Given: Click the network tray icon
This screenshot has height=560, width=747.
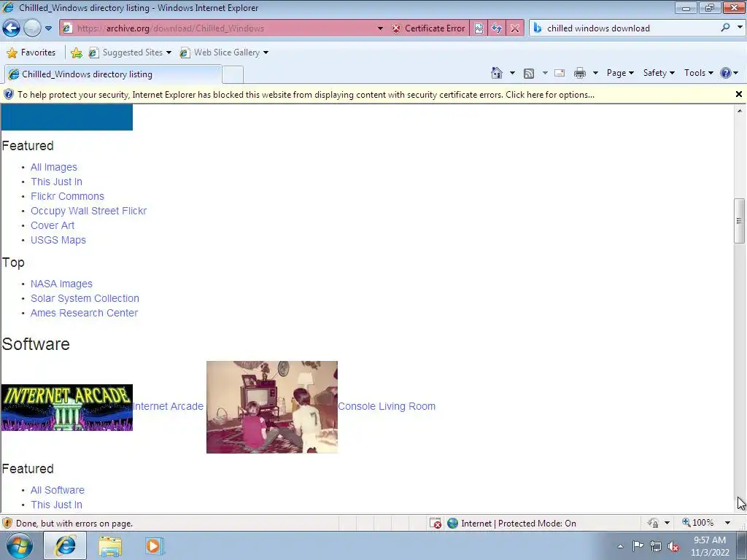Looking at the screenshot, I should pyautogui.click(x=656, y=547).
